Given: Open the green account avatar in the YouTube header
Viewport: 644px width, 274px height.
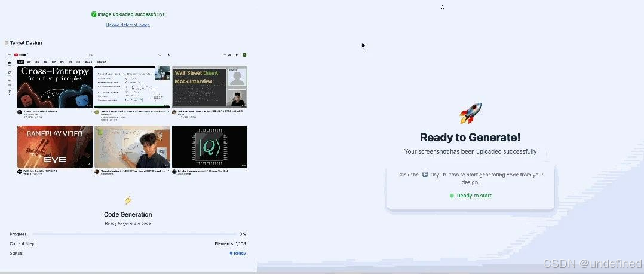Looking at the screenshot, I should [244, 54].
